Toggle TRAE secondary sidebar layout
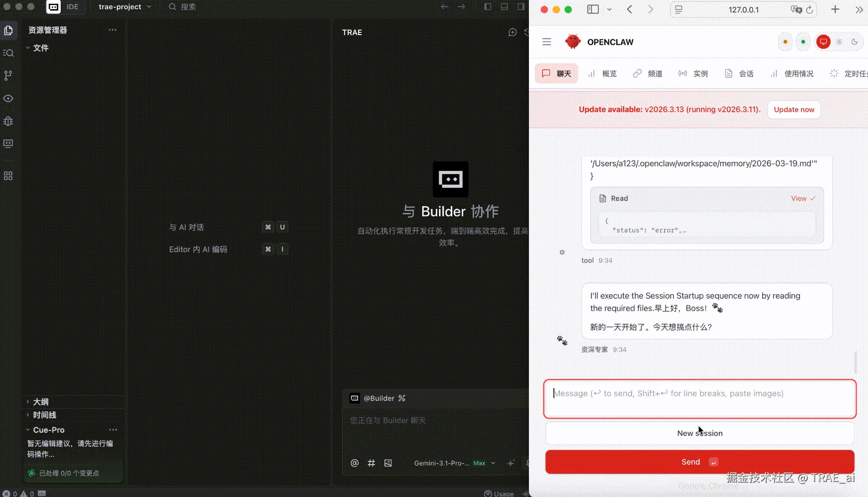Image resolution: width=868 pixels, height=497 pixels. [521, 7]
